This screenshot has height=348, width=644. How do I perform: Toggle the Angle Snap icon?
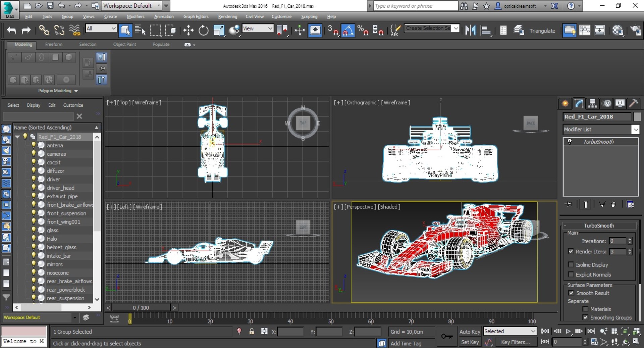tap(348, 30)
